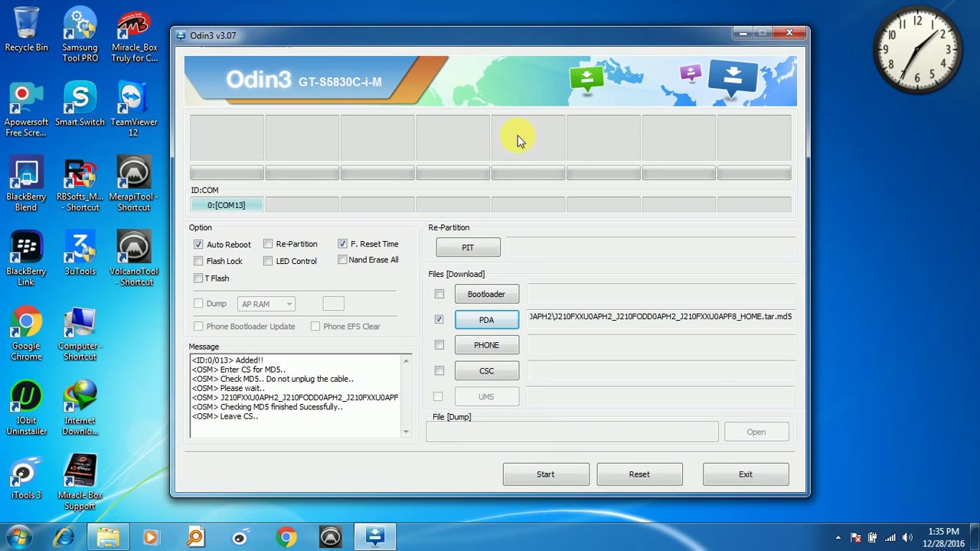Click the Bootloader file button
980x551 pixels.
(x=486, y=294)
